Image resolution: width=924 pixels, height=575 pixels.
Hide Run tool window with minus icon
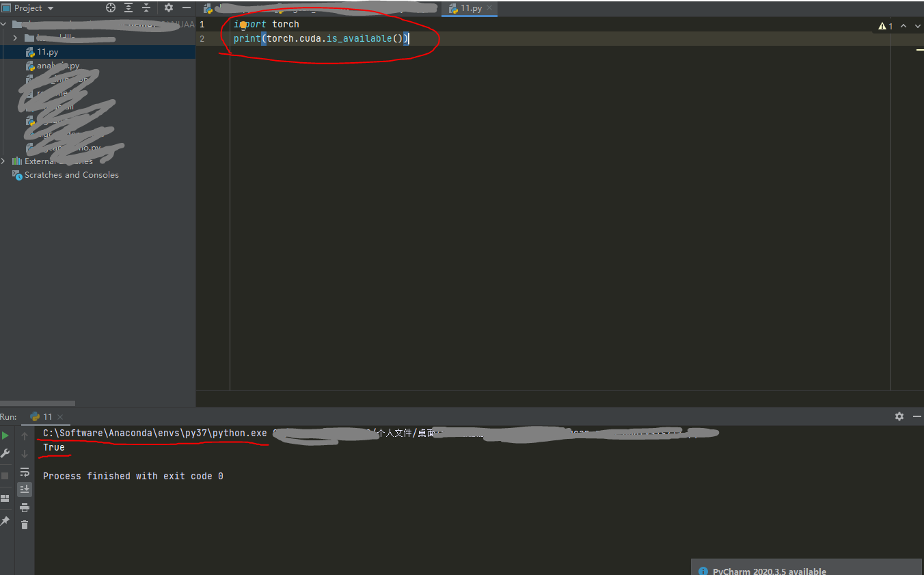[917, 416]
